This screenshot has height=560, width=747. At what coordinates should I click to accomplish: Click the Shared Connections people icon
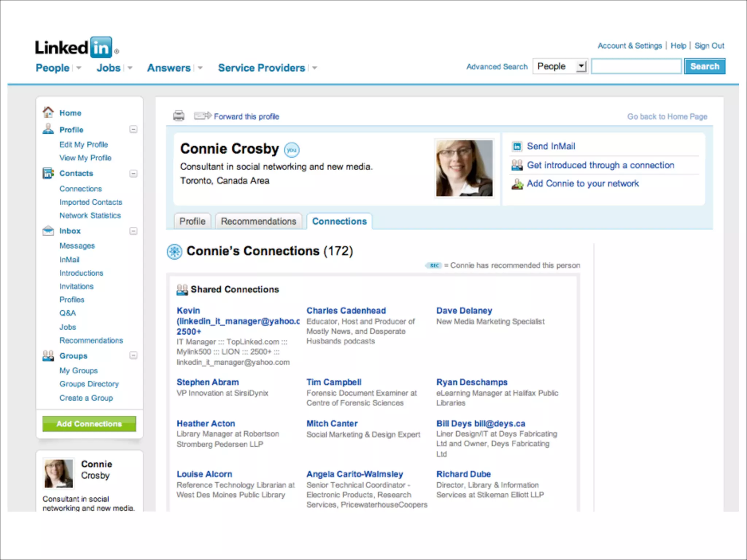point(182,290)
